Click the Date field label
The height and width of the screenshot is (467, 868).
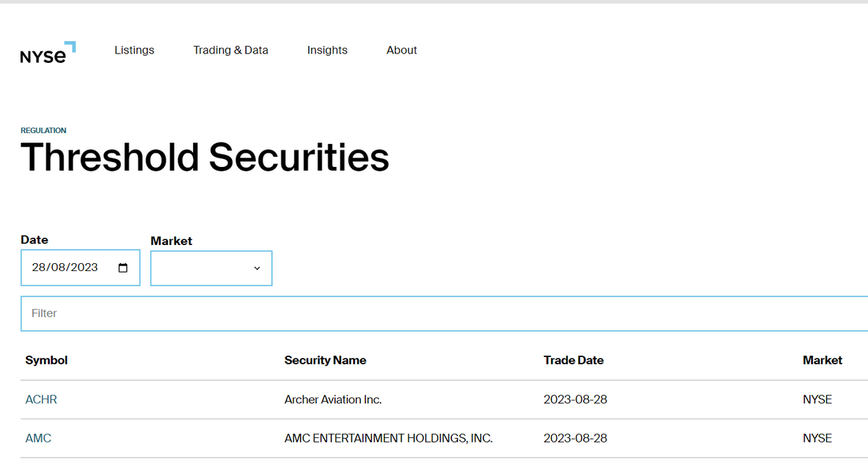(35, 240)
